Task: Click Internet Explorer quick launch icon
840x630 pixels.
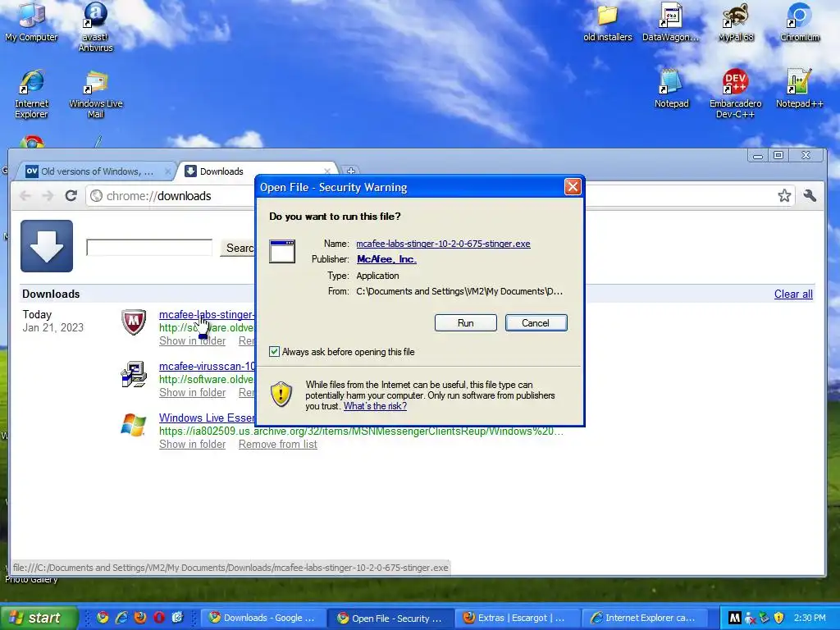Action: tap(121, 618)
